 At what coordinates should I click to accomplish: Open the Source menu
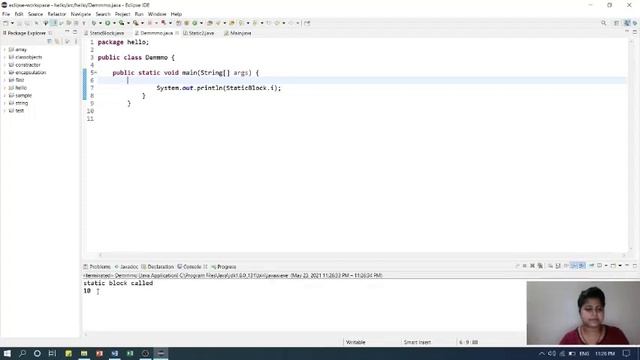35,14
